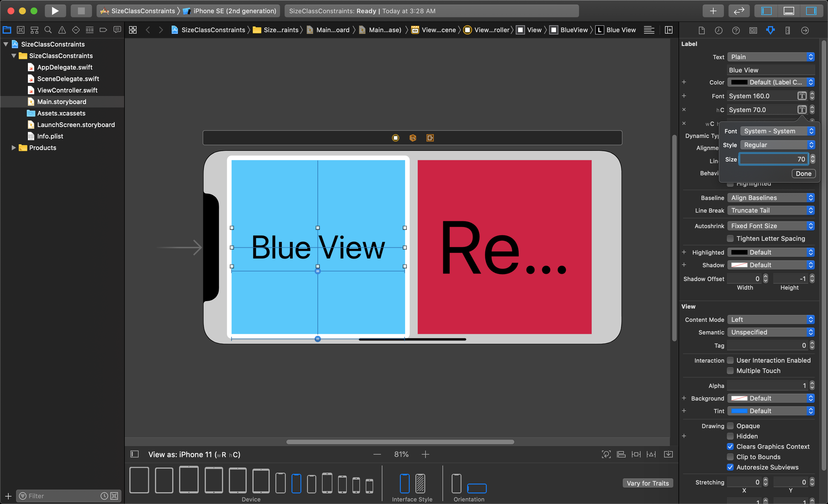Viewport: 828px width, 504px height.
Task: Open the Library plus button in toolbar
Action: coord(713,11)
